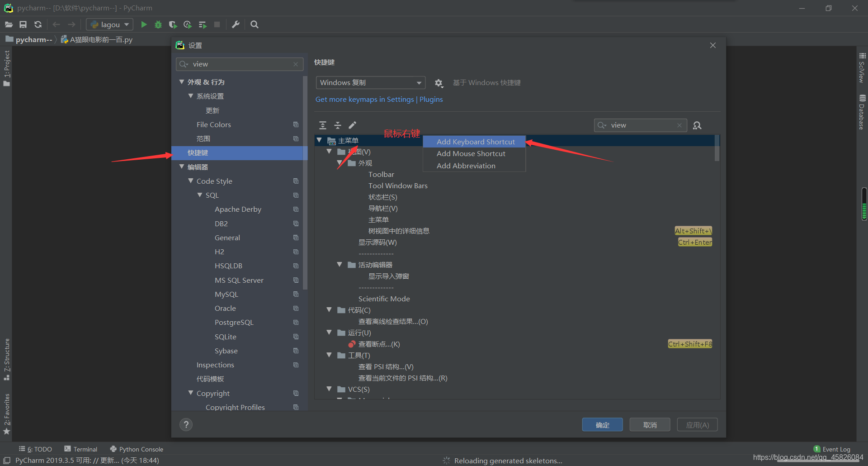Image resolution: width=868 pixels, height=466 pixels.
Task: Follow the Get more keymaps in Settings link
Action: coord(364,100)
